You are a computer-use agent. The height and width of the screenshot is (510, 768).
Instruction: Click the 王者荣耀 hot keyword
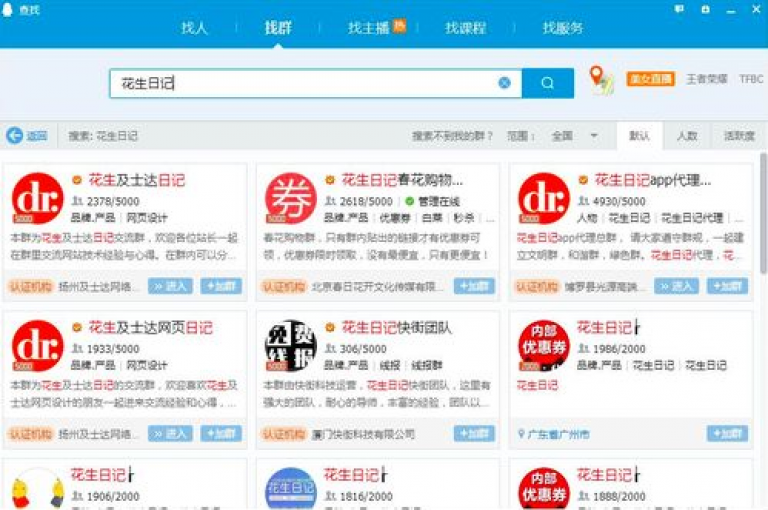[x=707, y=78]
